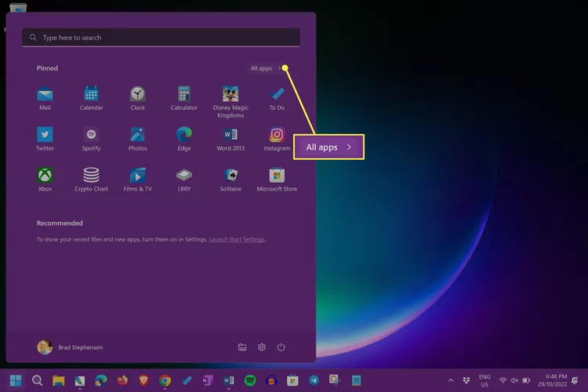Launch Brave browser from the taskbar
Image resolution: width=588 pixels, height=392 pixels.
pyautogui.click(x=143, y=380)
